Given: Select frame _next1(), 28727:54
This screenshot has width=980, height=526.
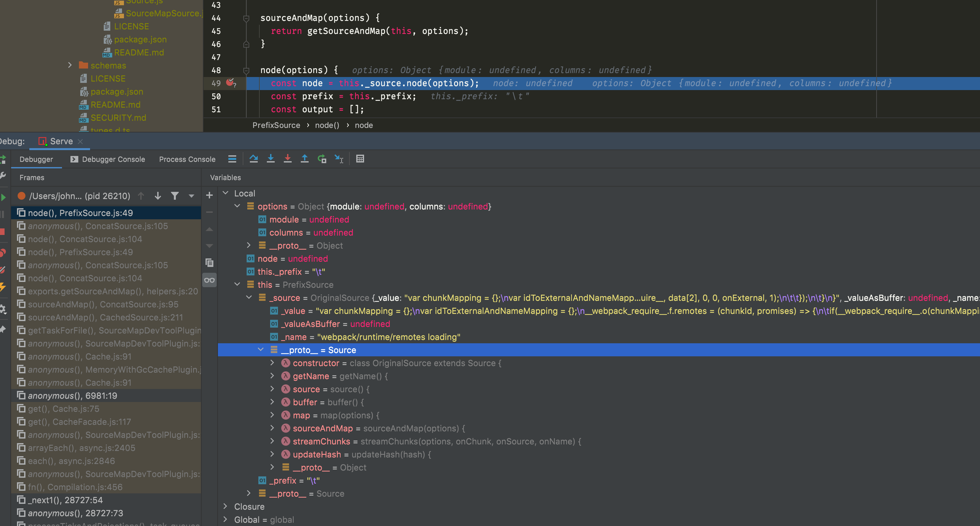Looking at the screenshot, I should (106, 500).
